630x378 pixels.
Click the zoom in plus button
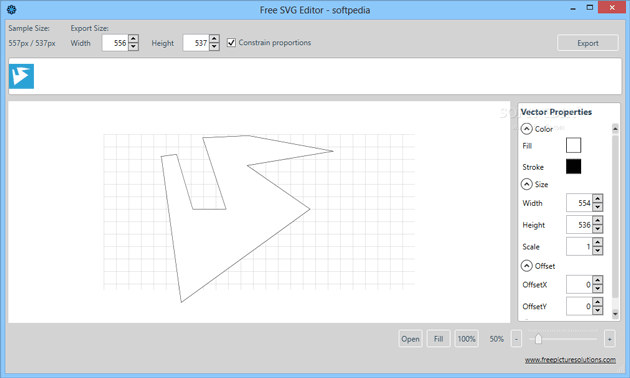tap(610, 339)
